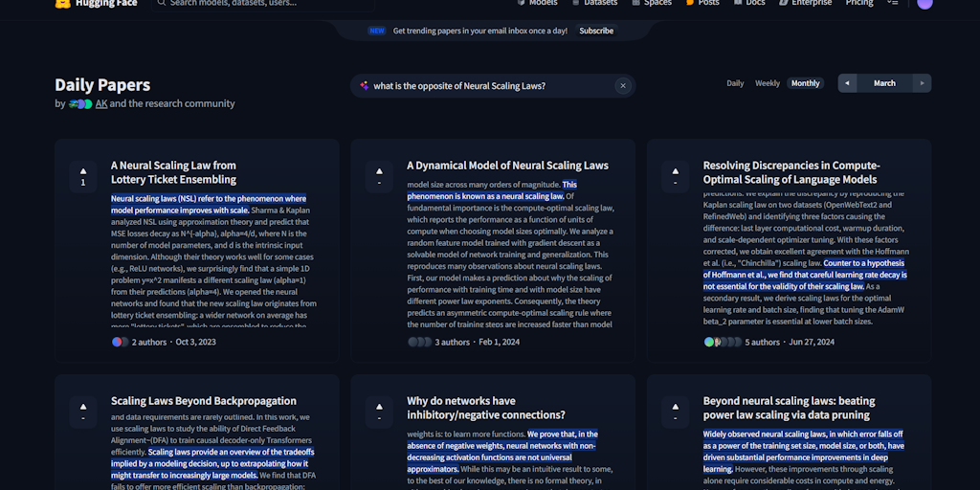Click the Models icon in the navbar
This screenshot has width=980, height=490.
pos(521,3)
